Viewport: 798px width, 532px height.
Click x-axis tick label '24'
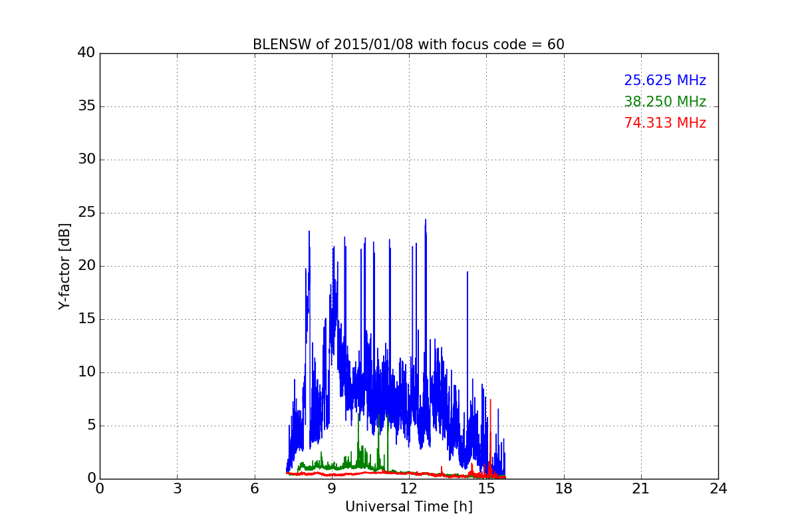coord(718,489)
